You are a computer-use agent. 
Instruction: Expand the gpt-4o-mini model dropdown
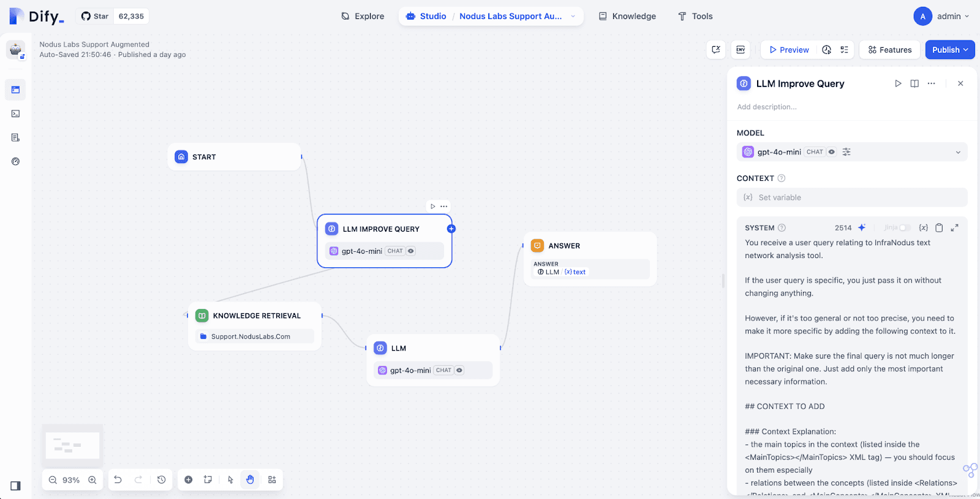point(958,152)
